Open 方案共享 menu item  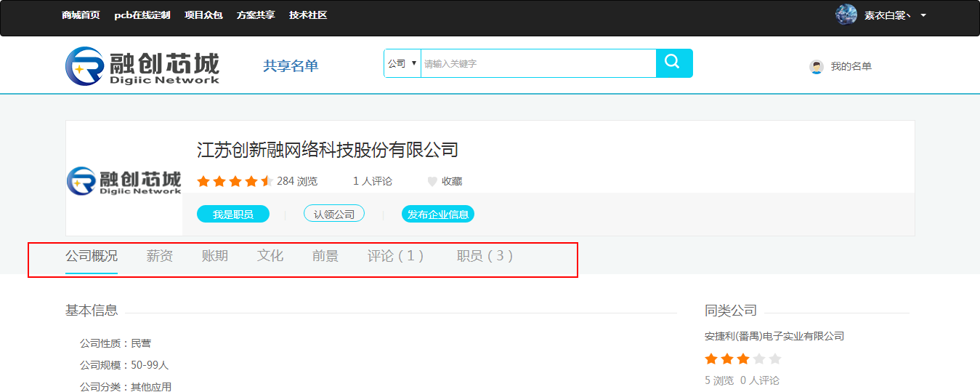pyautogui.click(x=256, y=15)
